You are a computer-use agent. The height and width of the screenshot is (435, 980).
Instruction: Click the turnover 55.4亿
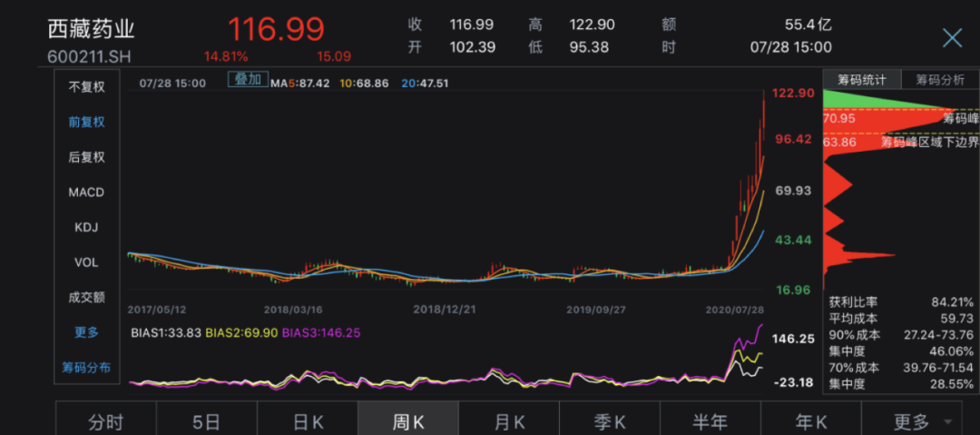[808, 25]
